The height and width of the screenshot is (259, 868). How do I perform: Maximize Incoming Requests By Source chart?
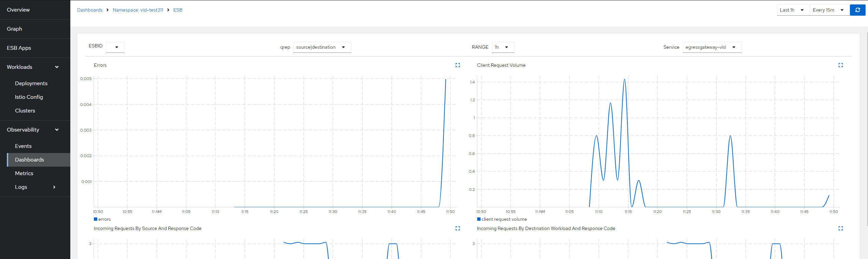[x=457, y=228]
